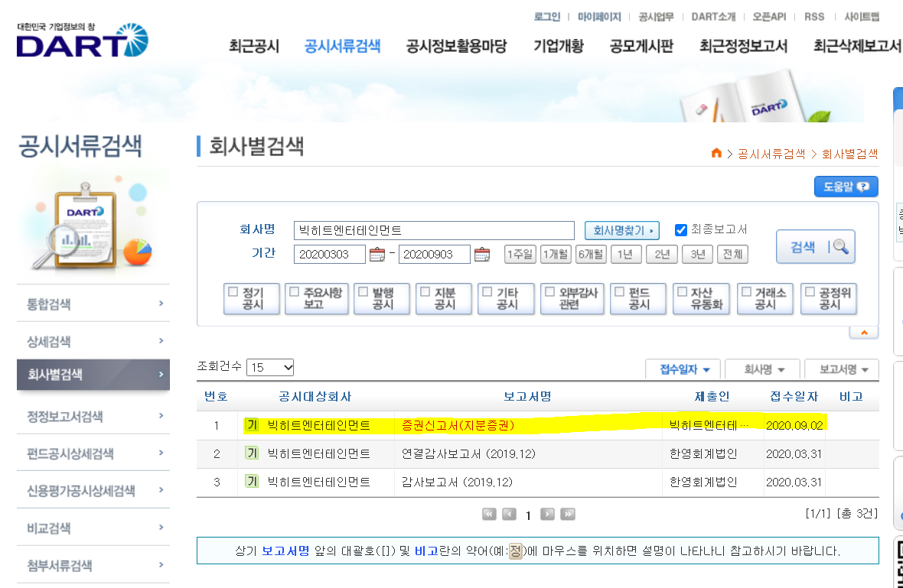Viewport: 903px width, 588px height.
Task: Open 통합검색 in sidebar
Action: click(93, 304)
